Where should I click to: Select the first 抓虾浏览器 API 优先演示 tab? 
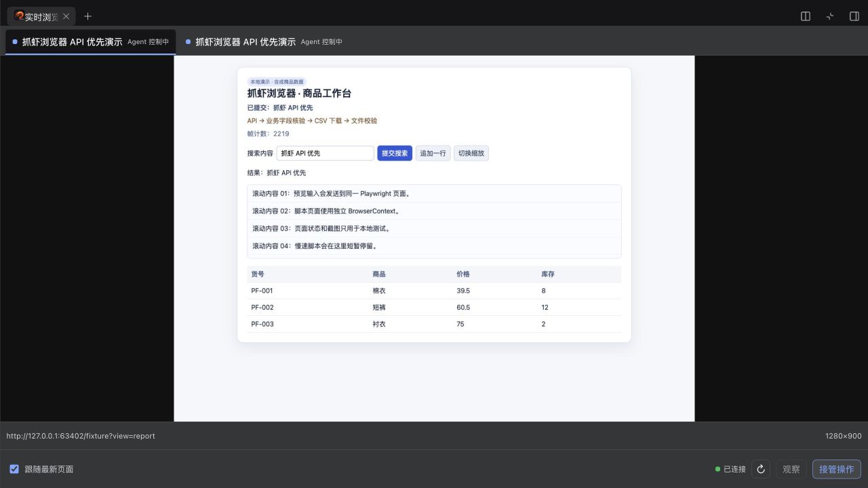(91, 41)
